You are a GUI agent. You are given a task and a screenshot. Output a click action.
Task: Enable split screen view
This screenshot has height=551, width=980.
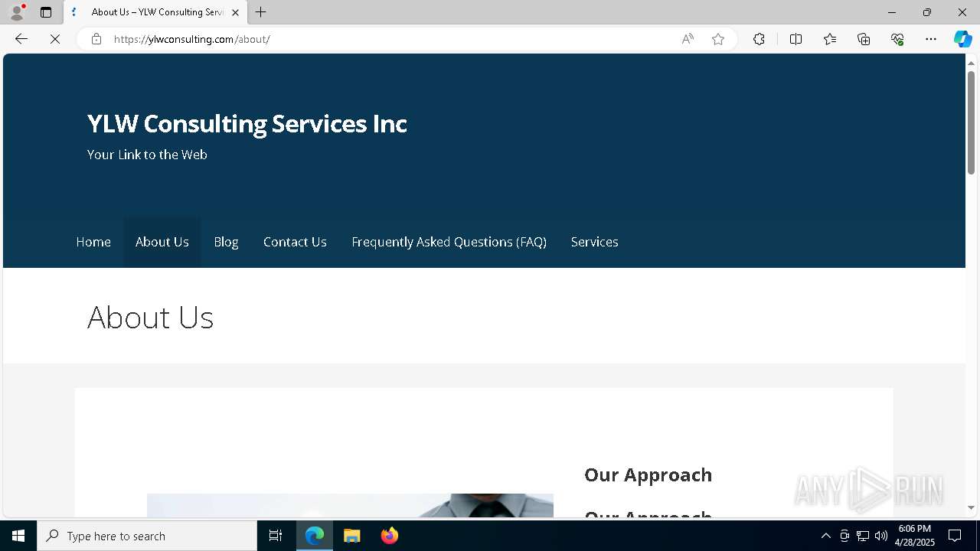[x=795, y=39]
